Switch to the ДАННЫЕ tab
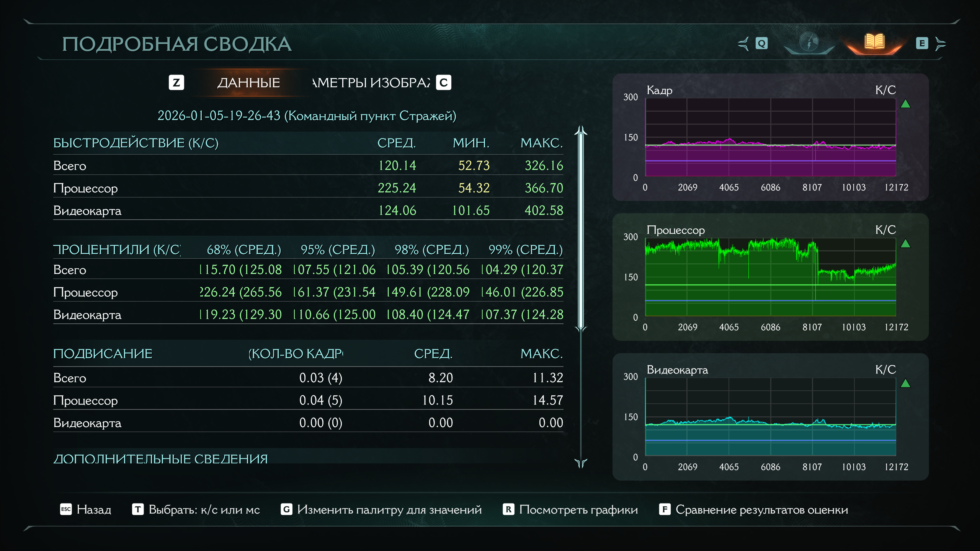Viewport: 980px width, 551px height. point(248,83)
